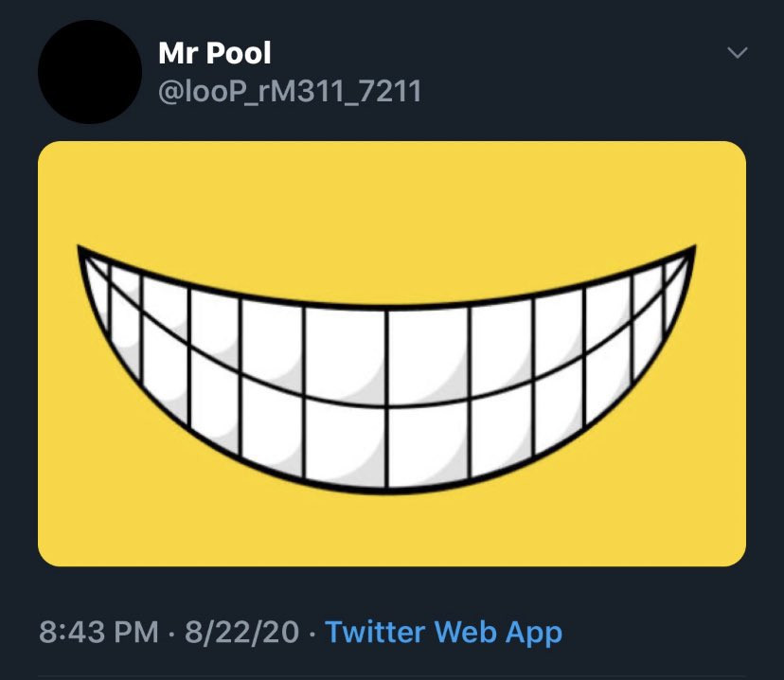Screen dimensions: 784x680
Task: Open the Twitter Web App source link
Action: click(x=443, y=632)
